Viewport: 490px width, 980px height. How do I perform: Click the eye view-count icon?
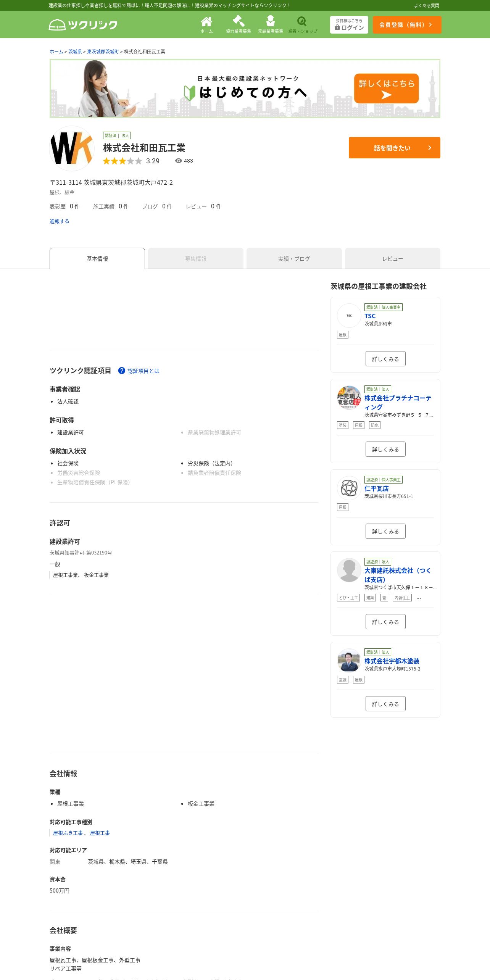pos(178,161)
